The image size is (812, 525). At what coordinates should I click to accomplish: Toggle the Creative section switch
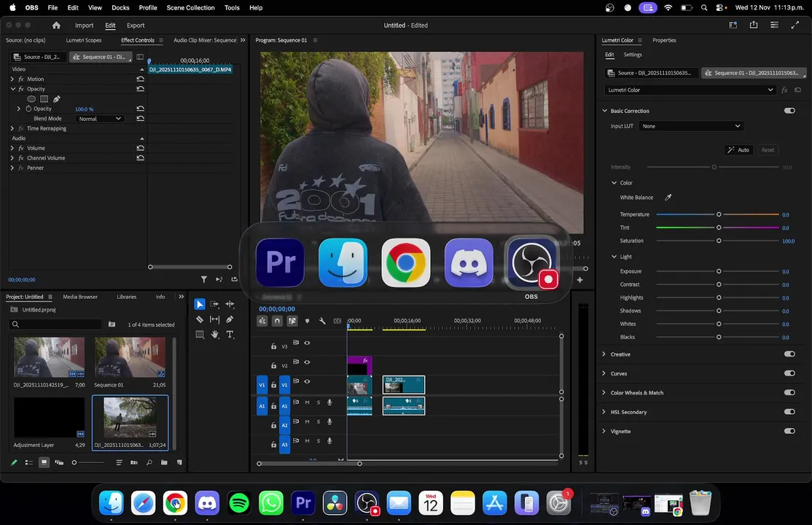coord(789,354)
